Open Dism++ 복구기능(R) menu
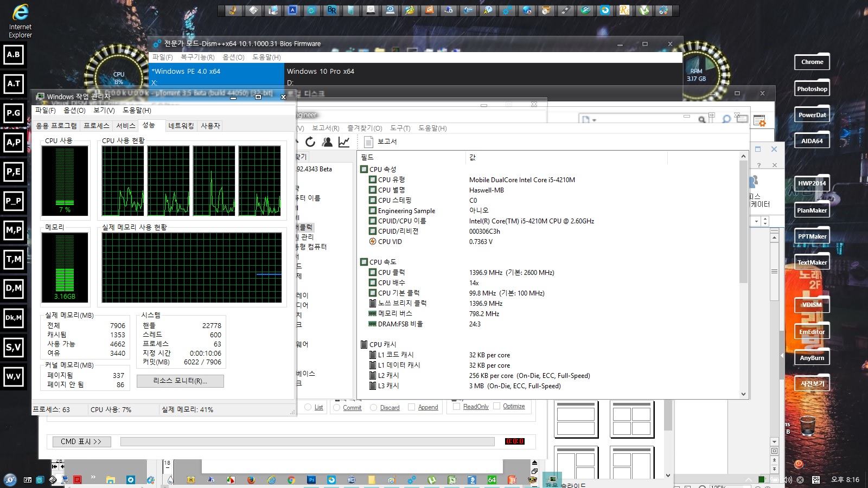Viewport: 868px width, 488px height. pos(197,57)
